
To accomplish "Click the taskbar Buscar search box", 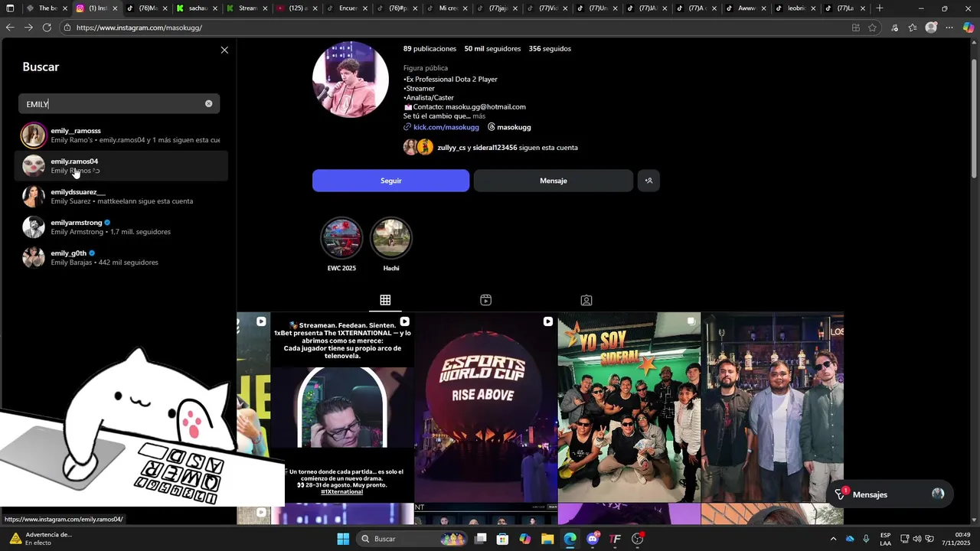I will point(413,539).
